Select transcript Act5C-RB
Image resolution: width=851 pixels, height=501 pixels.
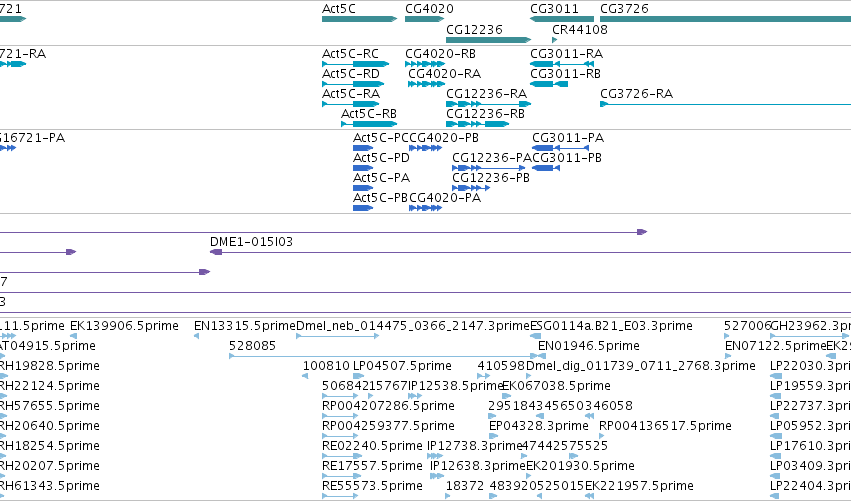(x=369, y=114)
